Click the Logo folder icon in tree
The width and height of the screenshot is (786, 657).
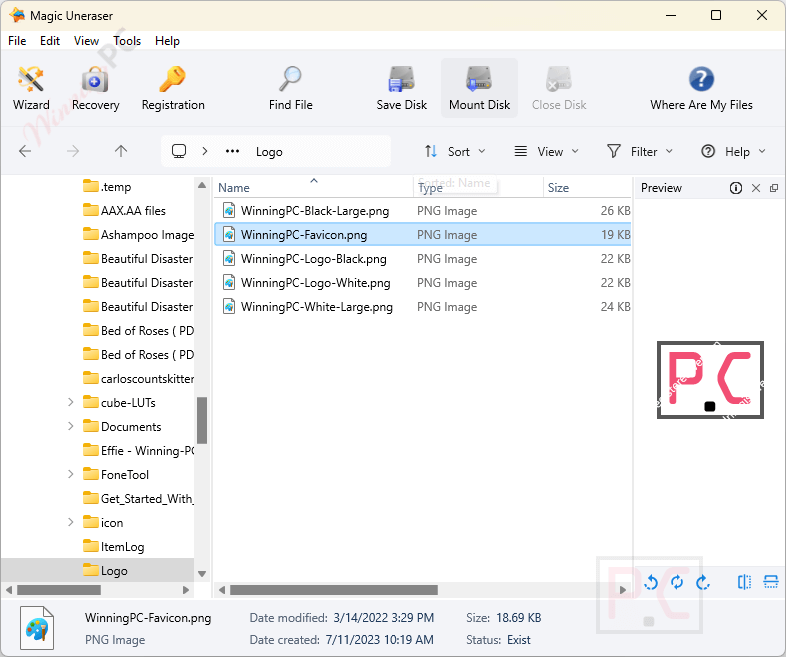90,570
